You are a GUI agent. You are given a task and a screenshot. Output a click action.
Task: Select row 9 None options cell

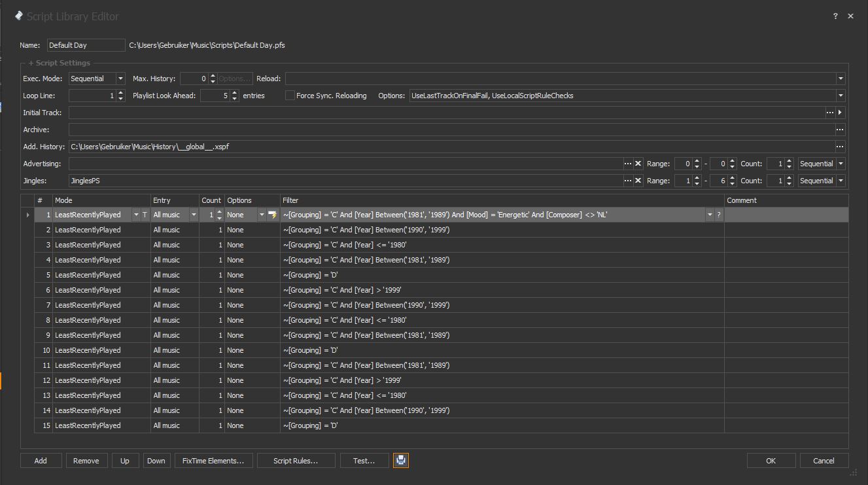point(252,335)
